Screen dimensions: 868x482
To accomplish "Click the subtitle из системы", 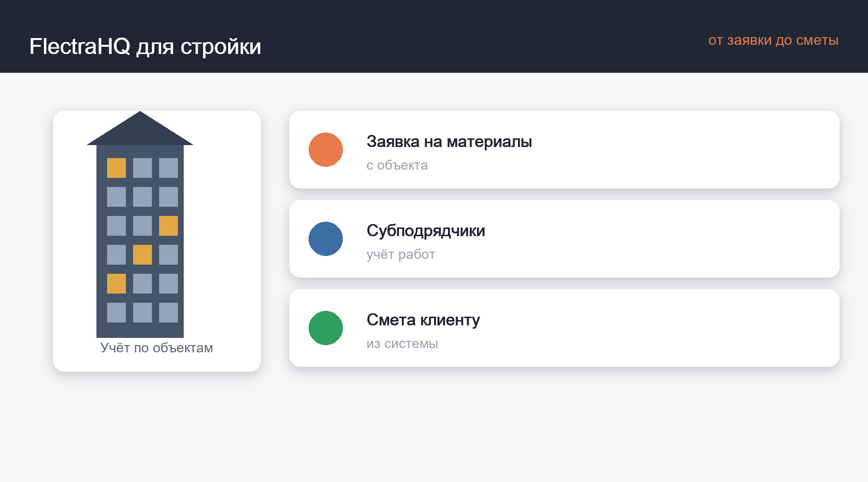I will [402, 344].
